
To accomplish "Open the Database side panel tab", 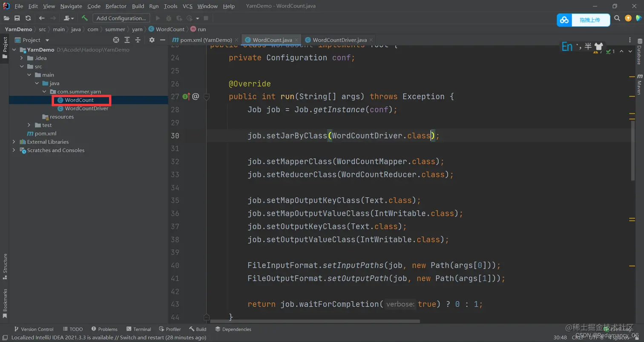I will [x=639, y=52].
